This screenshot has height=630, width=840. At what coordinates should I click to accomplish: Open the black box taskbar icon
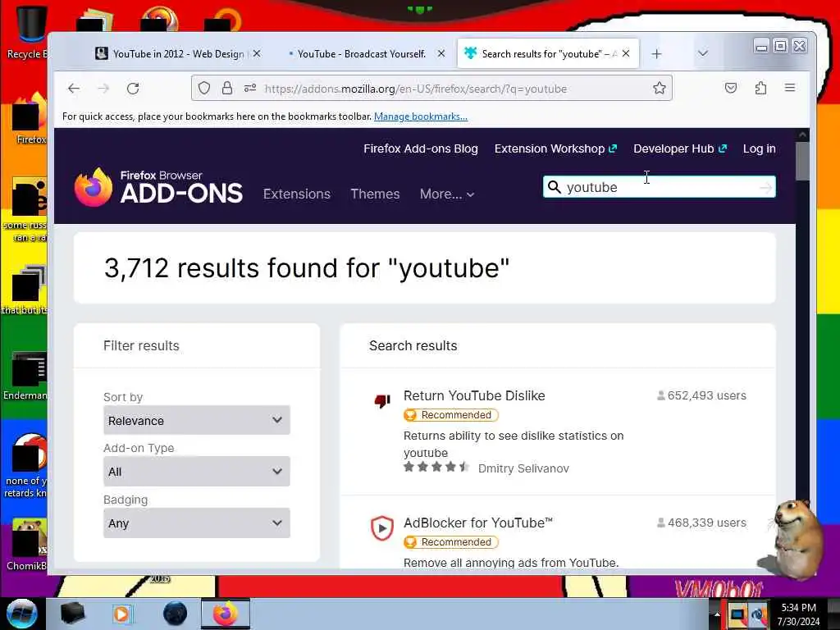coord(72,614)
